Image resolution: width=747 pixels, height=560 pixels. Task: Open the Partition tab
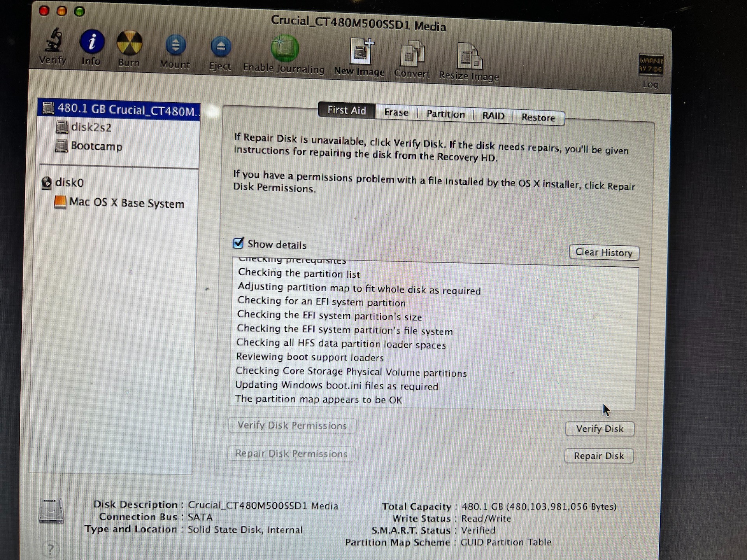point(445,114)
